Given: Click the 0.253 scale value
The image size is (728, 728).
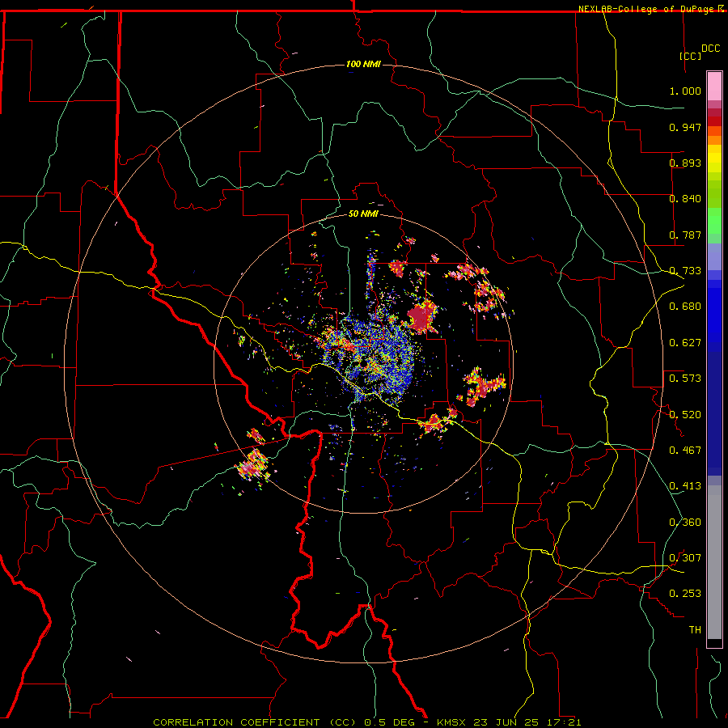Looking at the screenshot, I should pyautogui.click(x=685, y=594).
